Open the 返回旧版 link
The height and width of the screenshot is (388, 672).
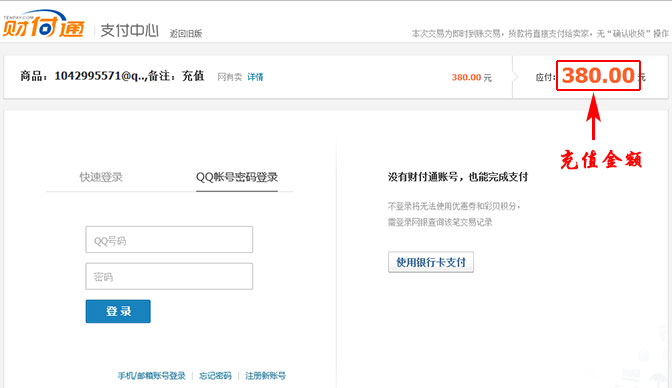click(186, 33)
